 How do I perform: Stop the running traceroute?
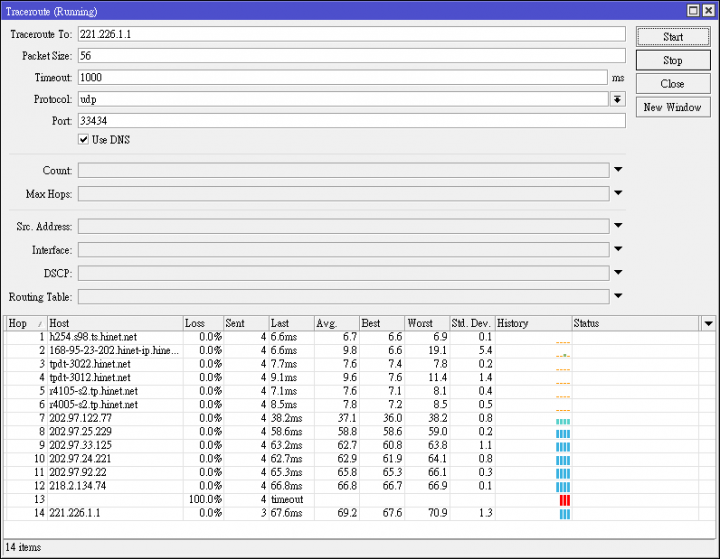point(673,60)
